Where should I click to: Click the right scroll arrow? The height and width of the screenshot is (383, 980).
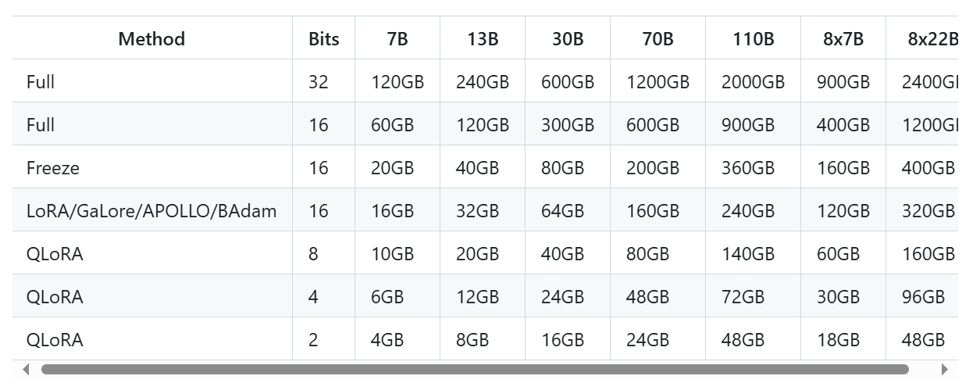pos(945,369)
